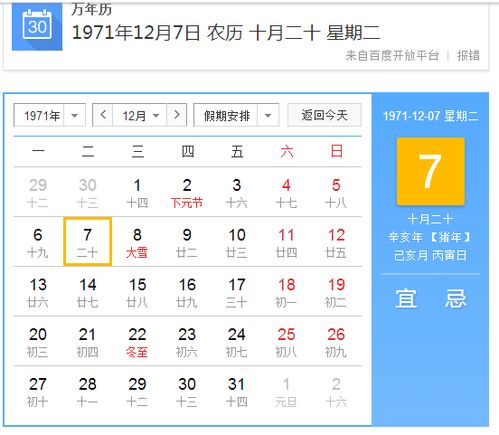The width and height of the screenshot is (499, 435).
Task: Select December 3 (十六)
Action: [237, 193]
